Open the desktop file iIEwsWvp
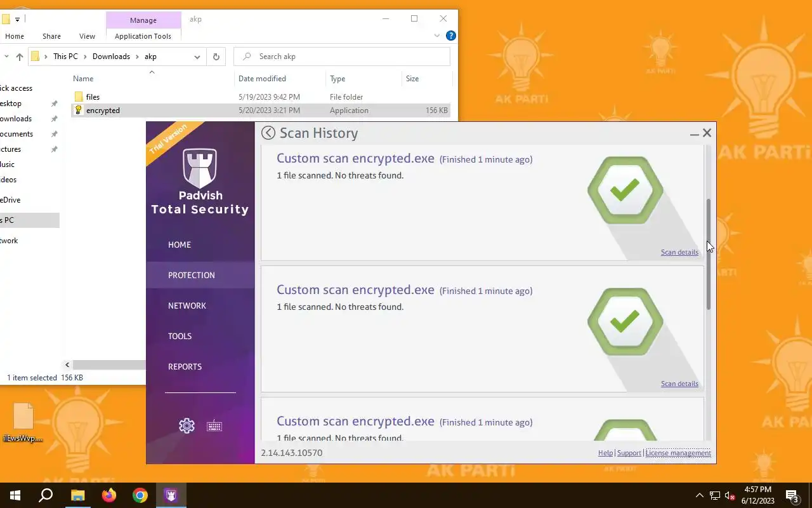This screenshot has width=812, height=508. pos(23,422)
